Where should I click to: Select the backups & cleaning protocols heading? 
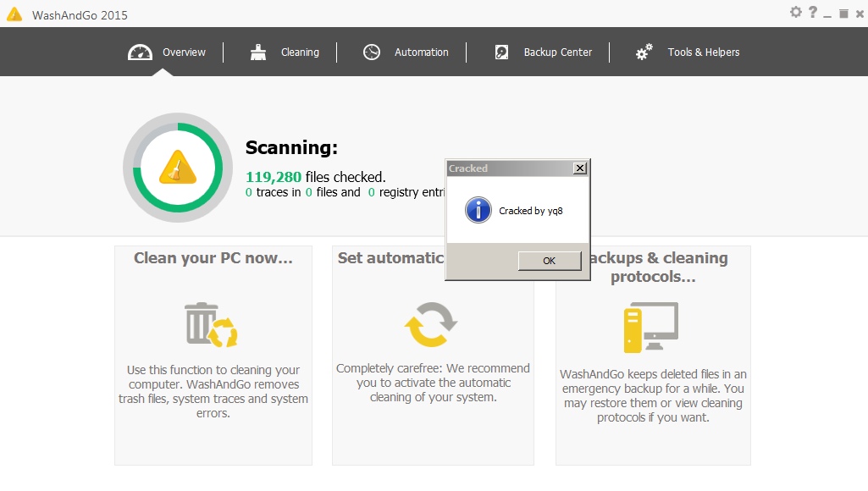tap(658, 268)
